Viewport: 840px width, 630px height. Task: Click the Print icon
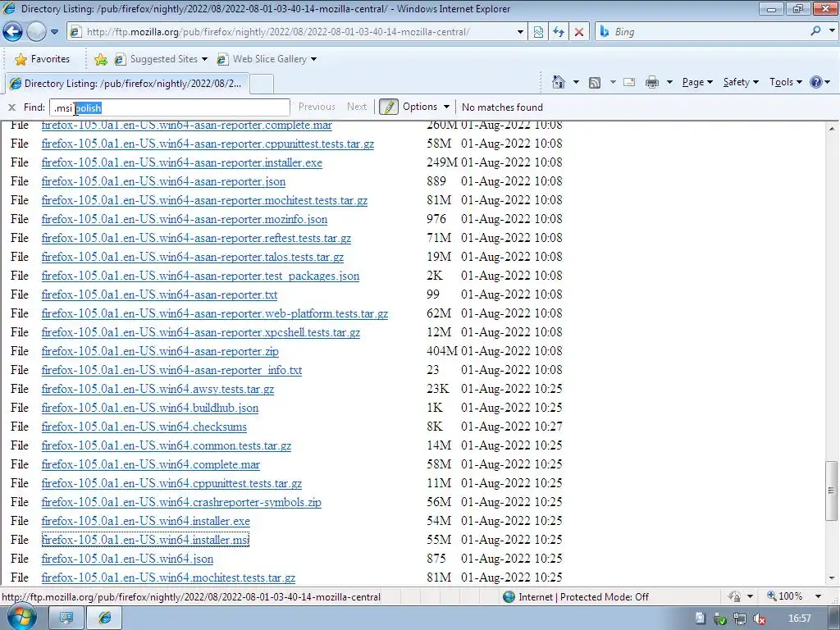652,82
